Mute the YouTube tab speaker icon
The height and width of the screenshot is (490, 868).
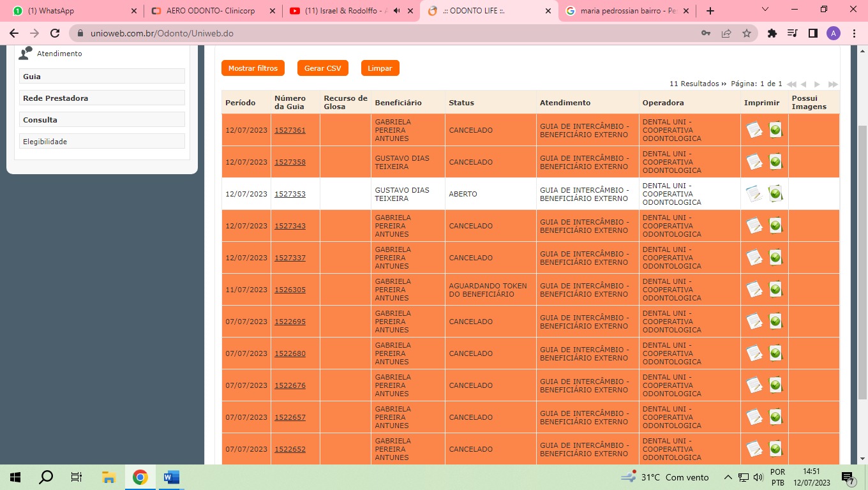pyautogui.click(x=397, y=11)
